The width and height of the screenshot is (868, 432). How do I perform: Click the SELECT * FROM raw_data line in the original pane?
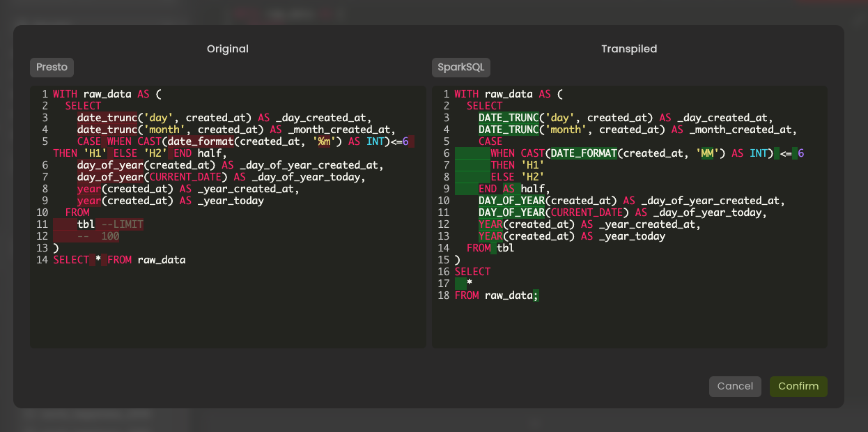click(x=119, y=260)
